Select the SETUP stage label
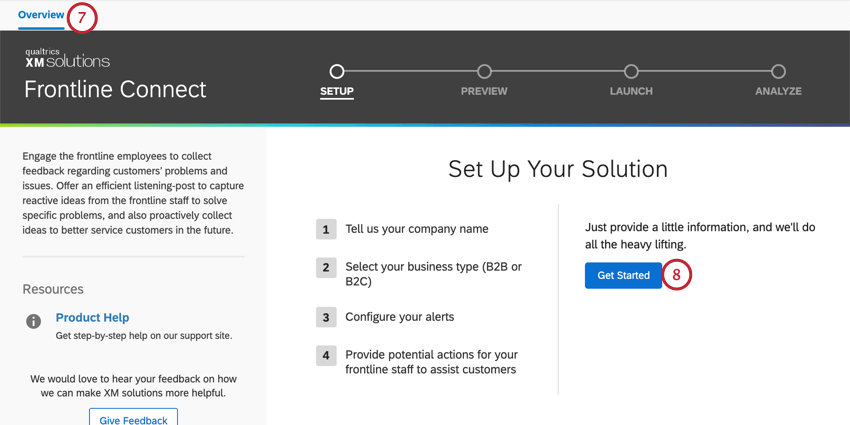 pyautogui.click(x=337, y=91)
